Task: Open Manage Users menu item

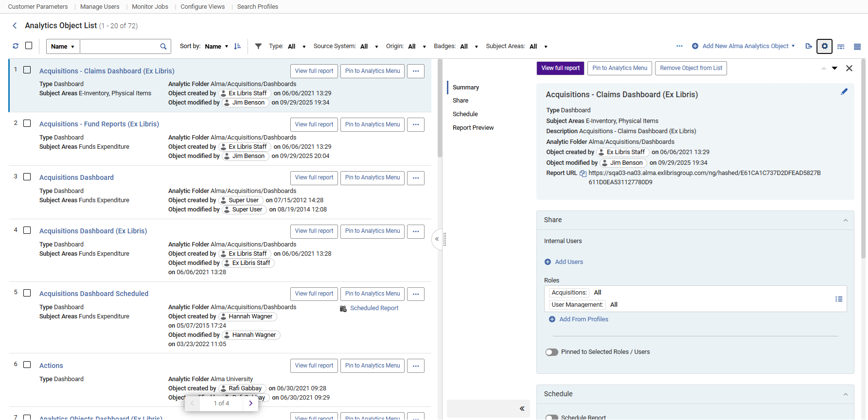Action: pos(100,7)
